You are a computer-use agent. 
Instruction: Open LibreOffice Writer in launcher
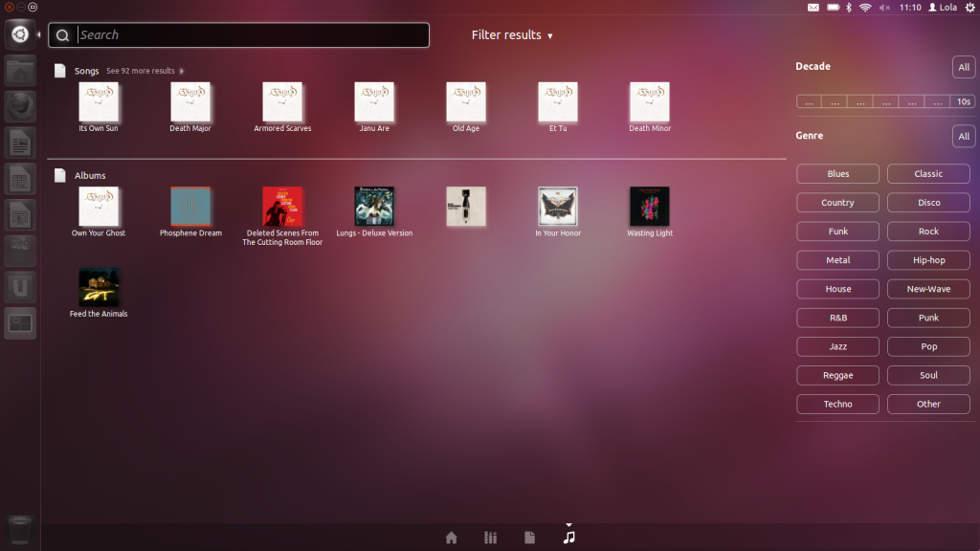tap(20, 143)
